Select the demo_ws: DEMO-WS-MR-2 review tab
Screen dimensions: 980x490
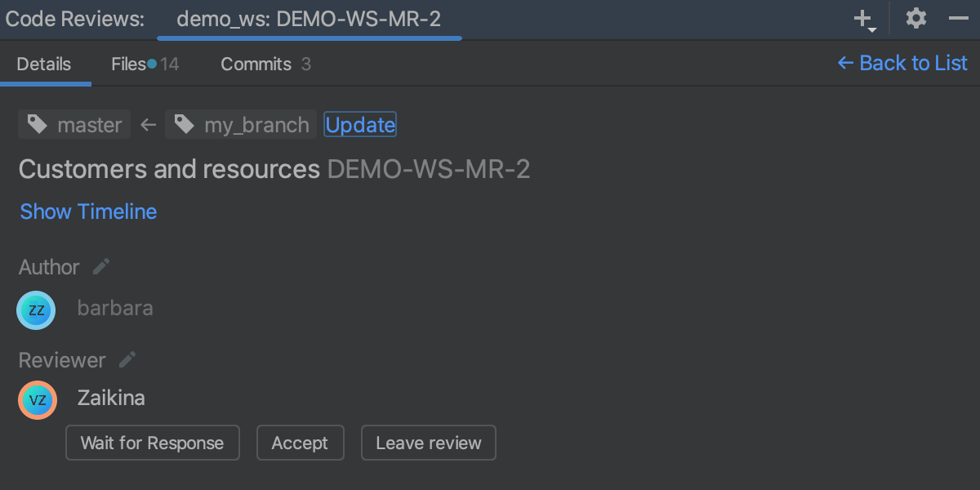(x=309, y=20)
